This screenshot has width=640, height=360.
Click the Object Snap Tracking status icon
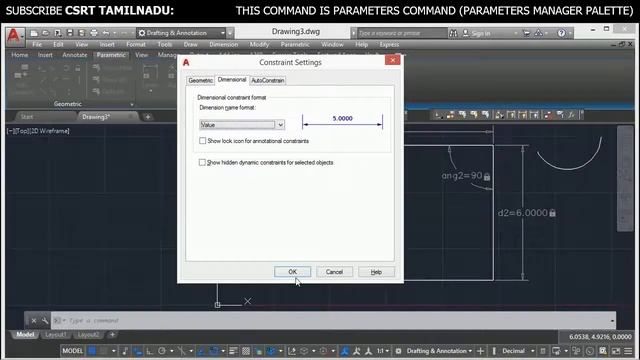point(202,351)
